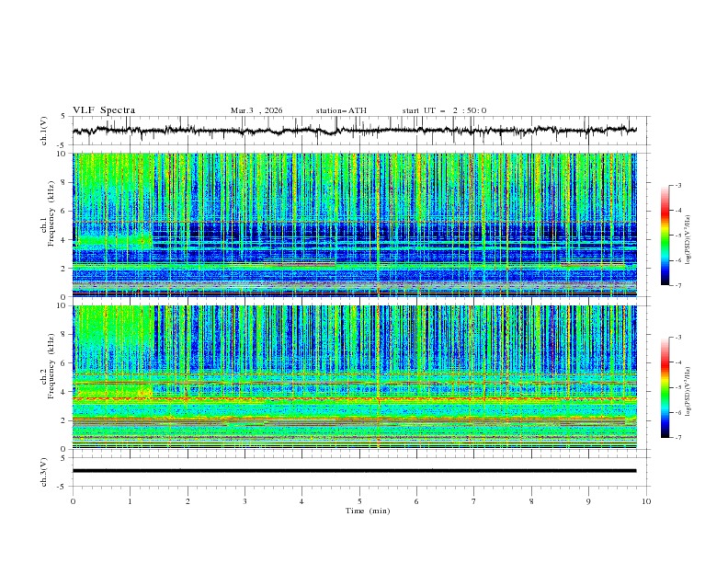Click the '5' tick on ch.3(V) axis
Image resolution: width=728 pixels, height=563 pixels.
click(x=63, y=458)
